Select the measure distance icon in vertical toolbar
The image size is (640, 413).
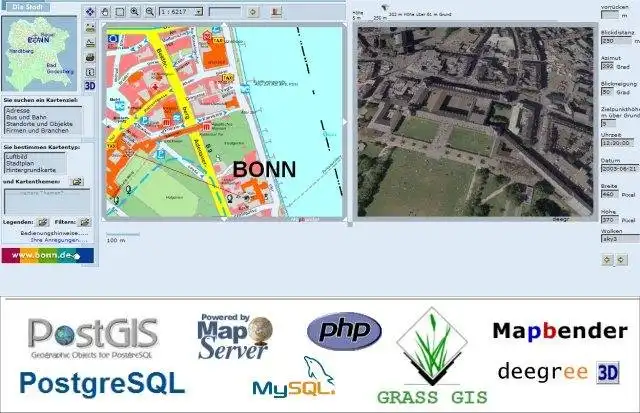coord(90,42)
